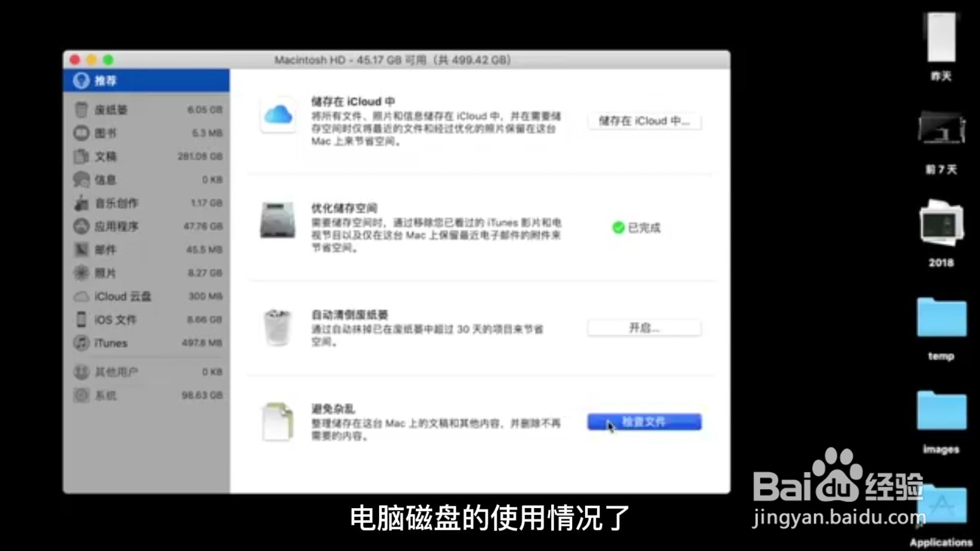
Task: Click the Macintosh HD window title
Action: pyautogui.click(x=393, y=60)
